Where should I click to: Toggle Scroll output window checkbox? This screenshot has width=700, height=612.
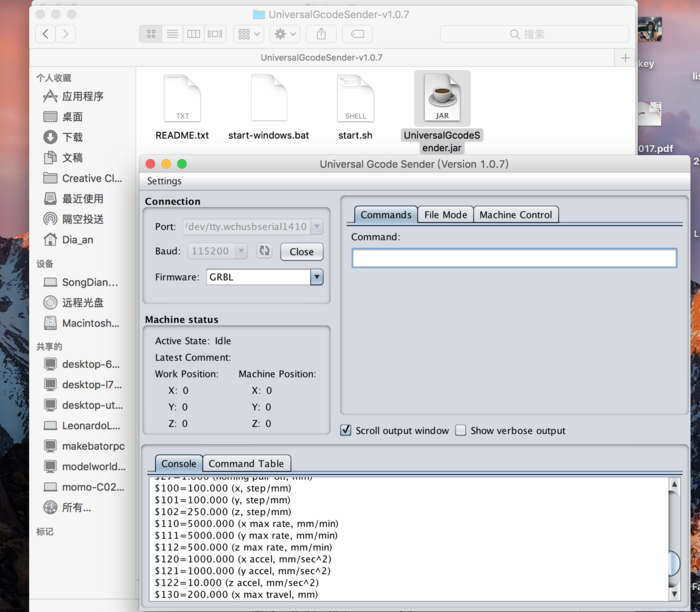click(346, 430)
